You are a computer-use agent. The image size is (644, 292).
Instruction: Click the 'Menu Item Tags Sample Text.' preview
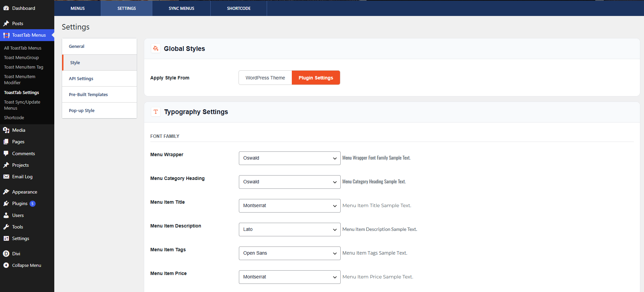click(375, 253)
